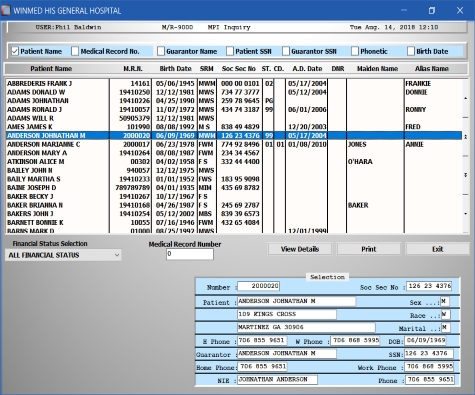
Task: Open View Details for selected patient
Action: point(300,249)
